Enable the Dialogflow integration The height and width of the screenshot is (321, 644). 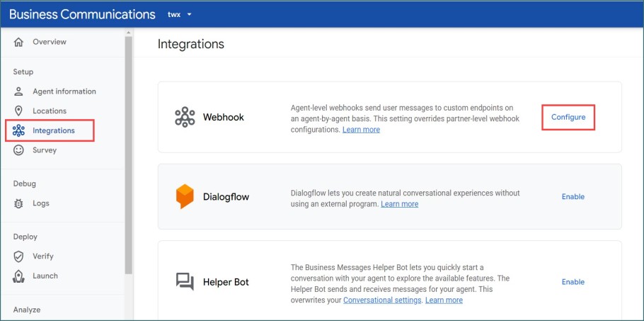point(573,197)
